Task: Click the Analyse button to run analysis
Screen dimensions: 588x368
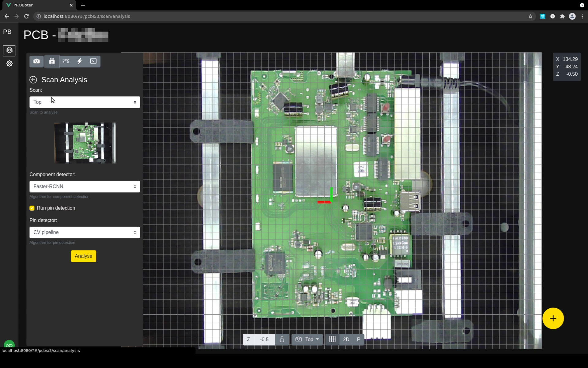Action: (83, 256)
